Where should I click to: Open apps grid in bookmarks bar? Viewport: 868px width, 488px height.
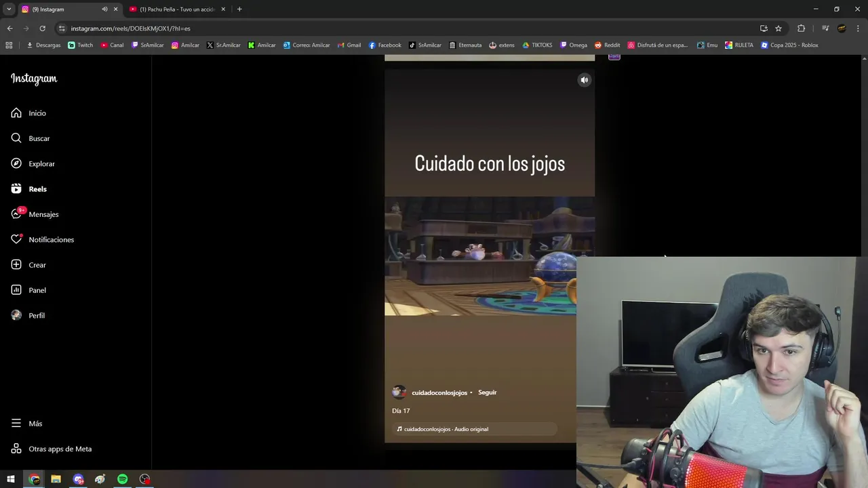[x=9, y=45]
